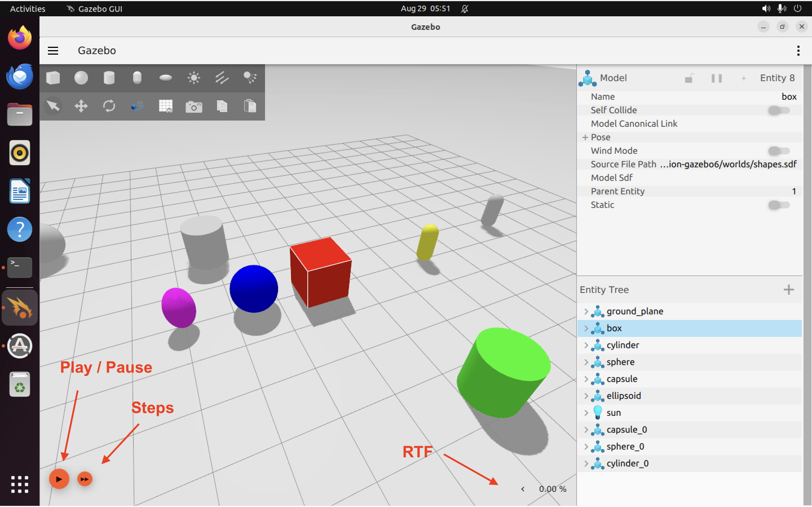Expand the Pose section
The height and width of the screenshot is (507, 812).
click(585, 137)
